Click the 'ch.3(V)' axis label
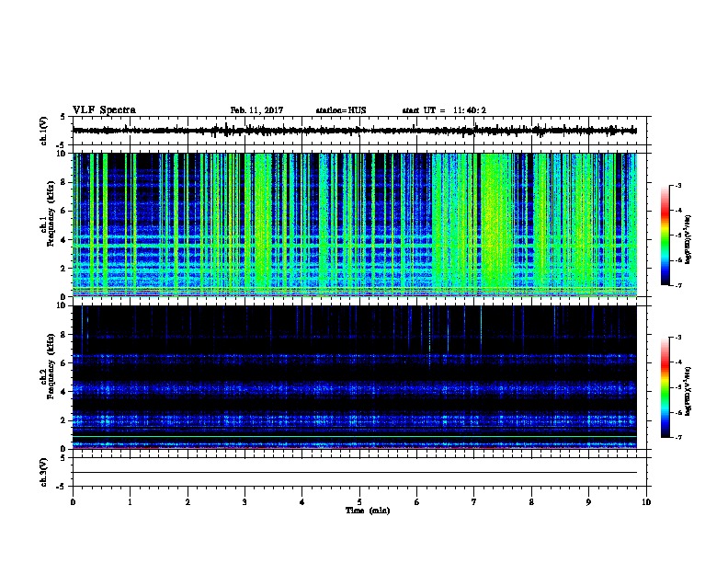Image resolution: width=728 pixels, height=563 pixels. pyautogui.click(x=44, y=472)
